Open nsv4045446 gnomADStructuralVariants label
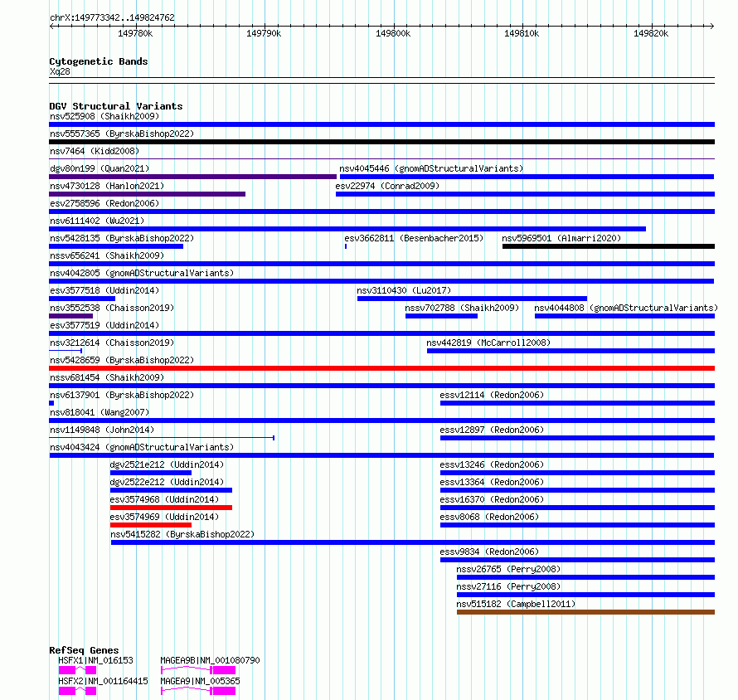Screen dimensions: 738x700 [431, 168]
